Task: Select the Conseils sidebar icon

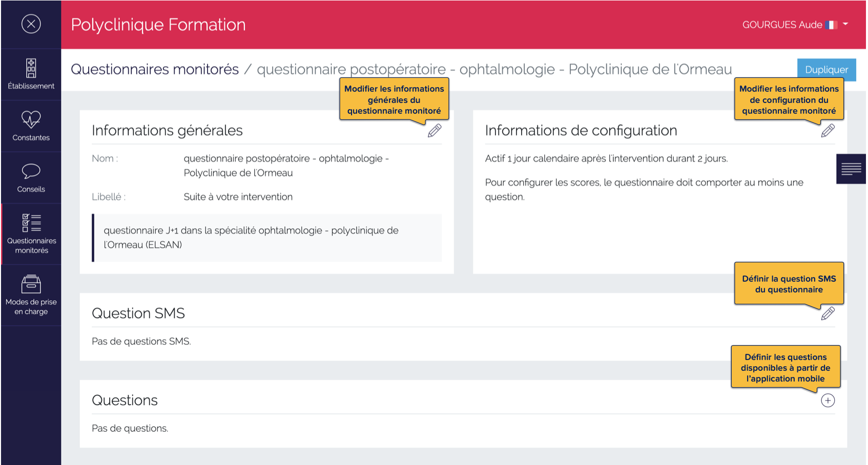Action: 31,177
